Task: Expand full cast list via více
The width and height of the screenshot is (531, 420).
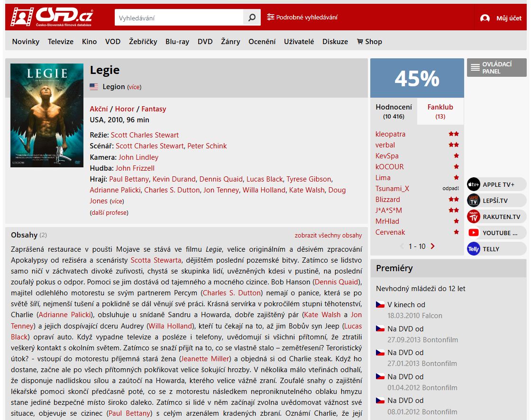Action: coord(117,201)
